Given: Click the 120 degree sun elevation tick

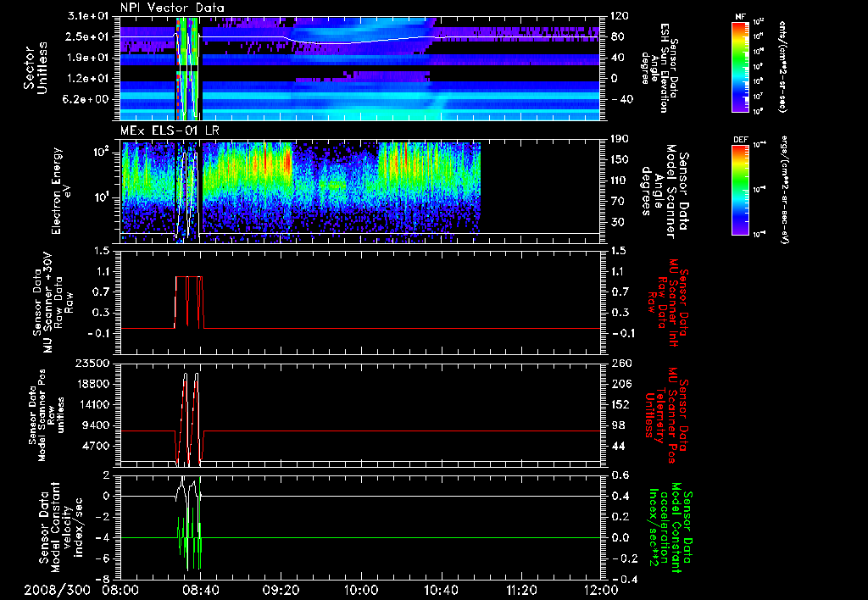Looking at the screenshot, I should (x=620, y=16).
